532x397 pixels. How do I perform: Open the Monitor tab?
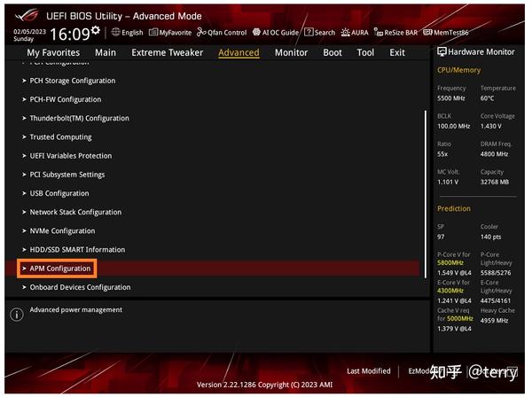point(291,52)
